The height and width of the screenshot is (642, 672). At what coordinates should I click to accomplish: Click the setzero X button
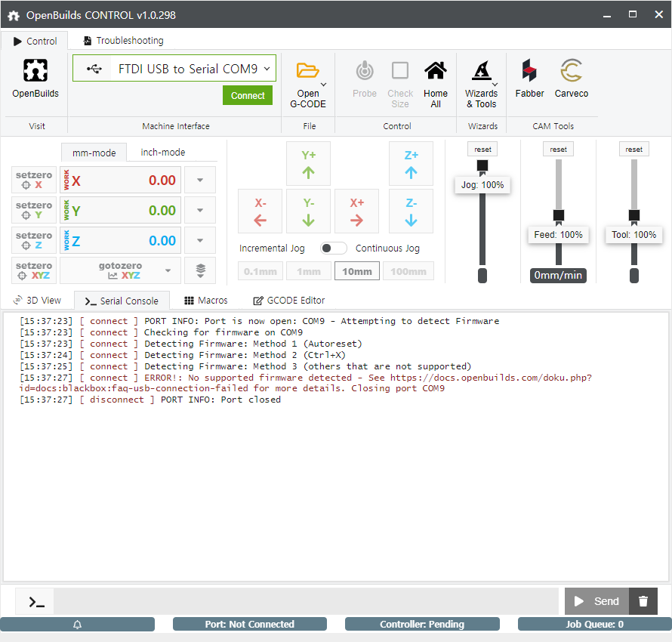coord(34,180)
